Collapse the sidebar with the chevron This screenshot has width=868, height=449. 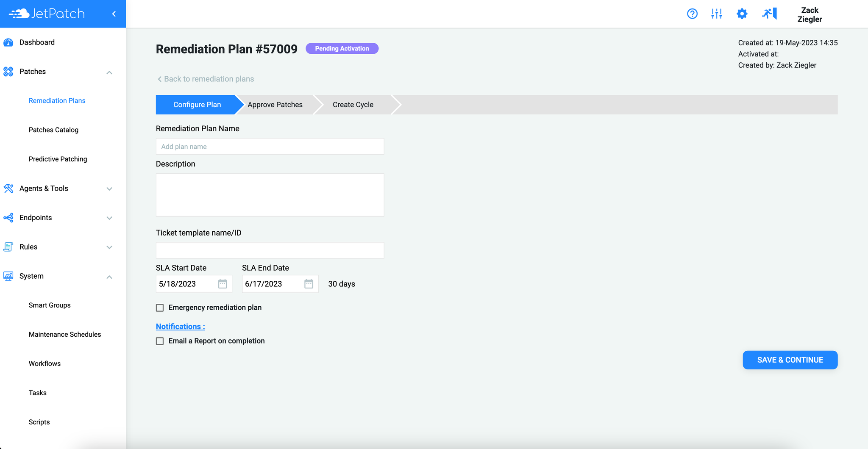(114, 14)
